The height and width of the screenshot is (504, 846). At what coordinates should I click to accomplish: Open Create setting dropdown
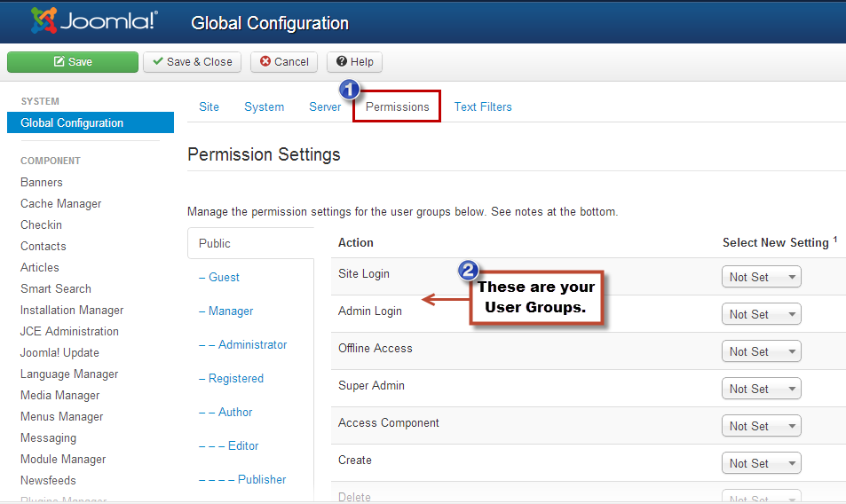762,463
